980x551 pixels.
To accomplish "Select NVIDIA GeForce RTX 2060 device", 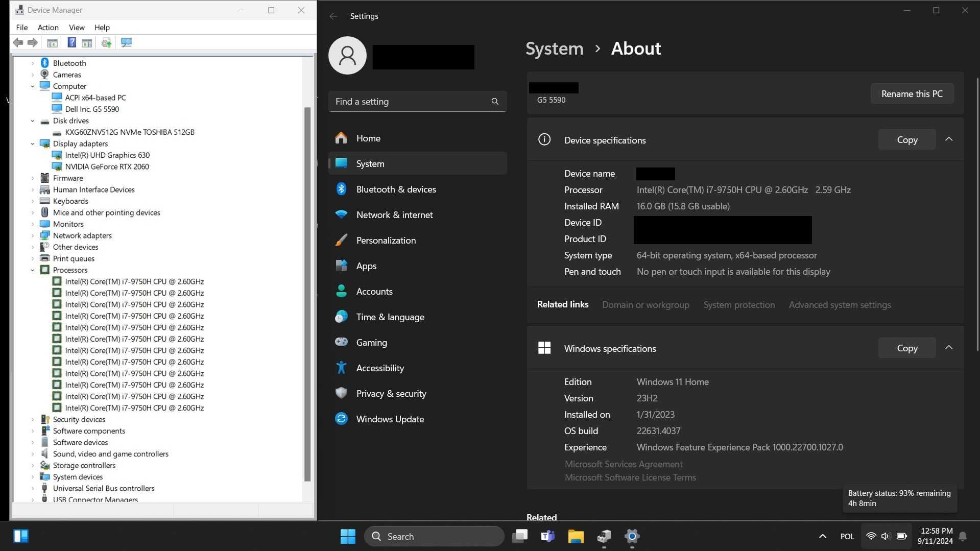I will [107, 166].
